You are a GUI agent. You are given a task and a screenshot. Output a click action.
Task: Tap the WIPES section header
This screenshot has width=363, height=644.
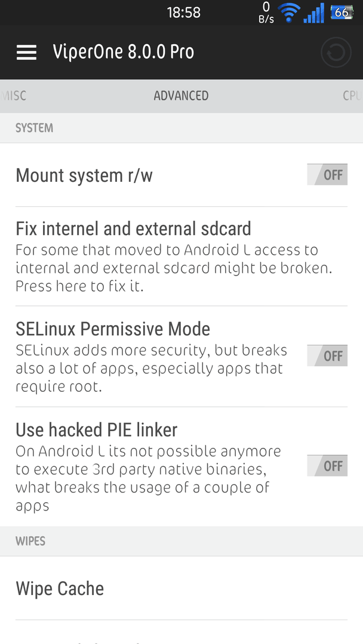[30, 541]
